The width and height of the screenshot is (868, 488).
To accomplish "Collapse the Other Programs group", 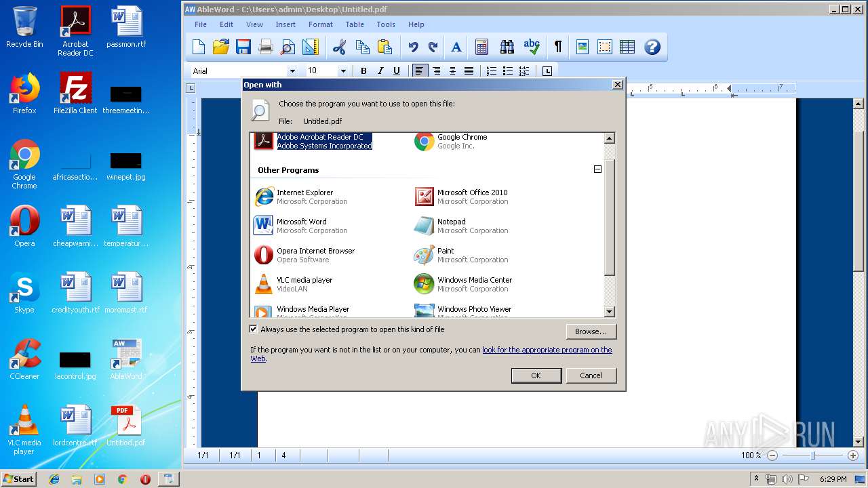I will (x=597, y=169).
